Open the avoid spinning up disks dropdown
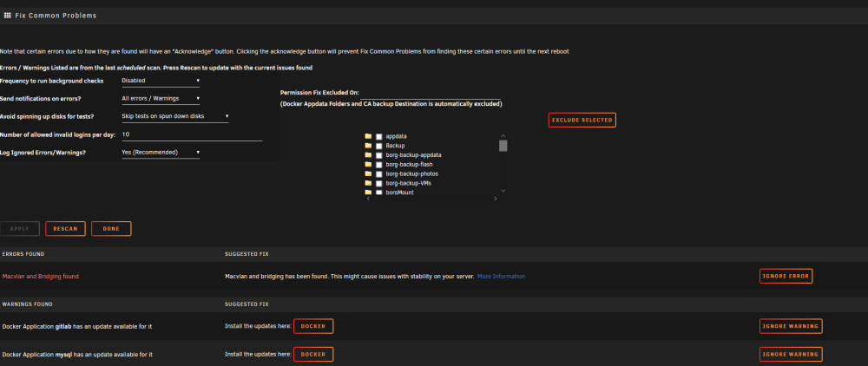 click(175, 116)
